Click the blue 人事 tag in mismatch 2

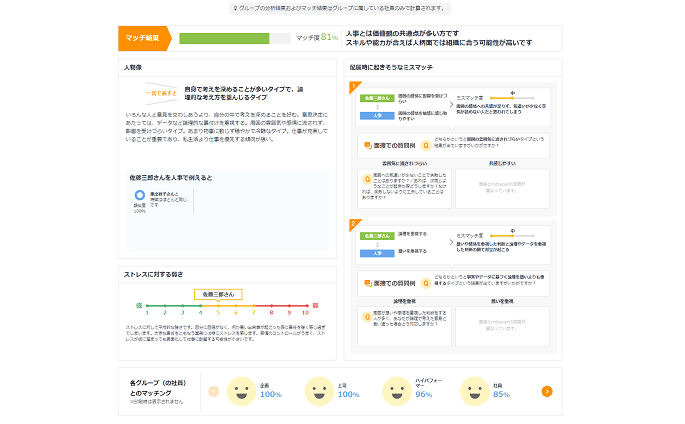(x=377, y=253)
